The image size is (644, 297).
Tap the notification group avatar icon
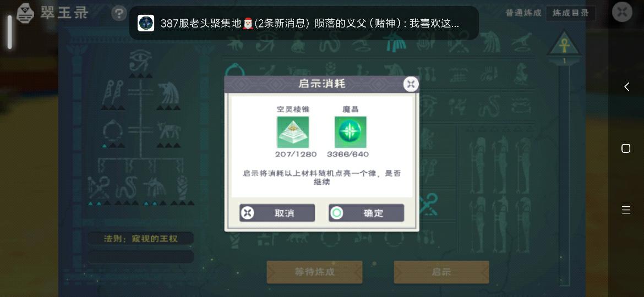[146, 23]
